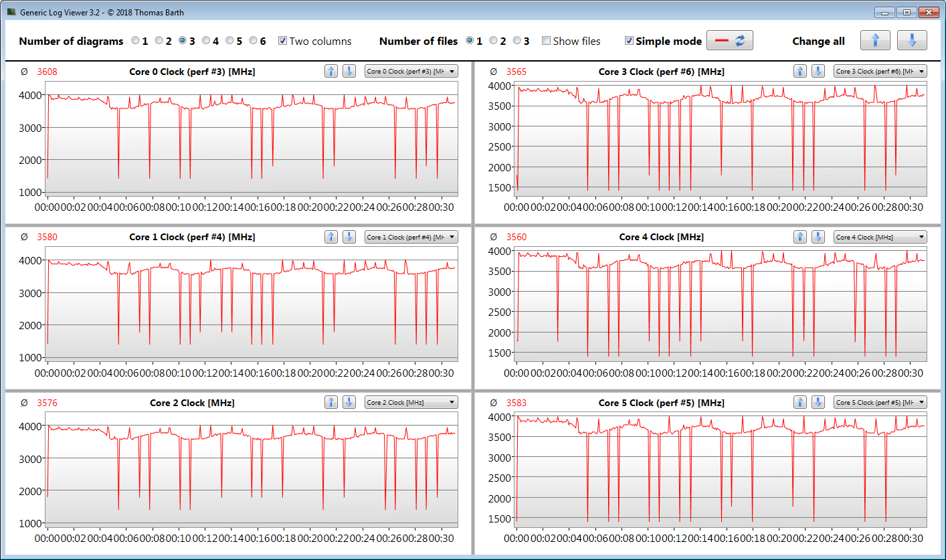946x560 pixels.
Task: Click the down arrow in Core 0 Clock panel
Action: tap(349, 71)
